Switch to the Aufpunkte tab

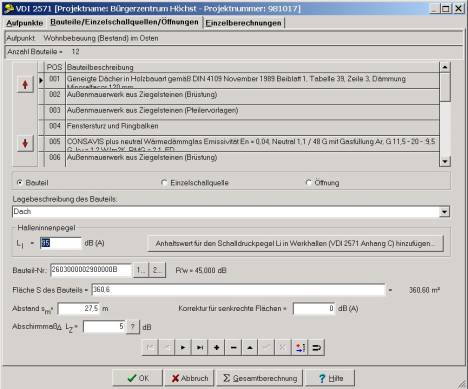pos(25,23)
